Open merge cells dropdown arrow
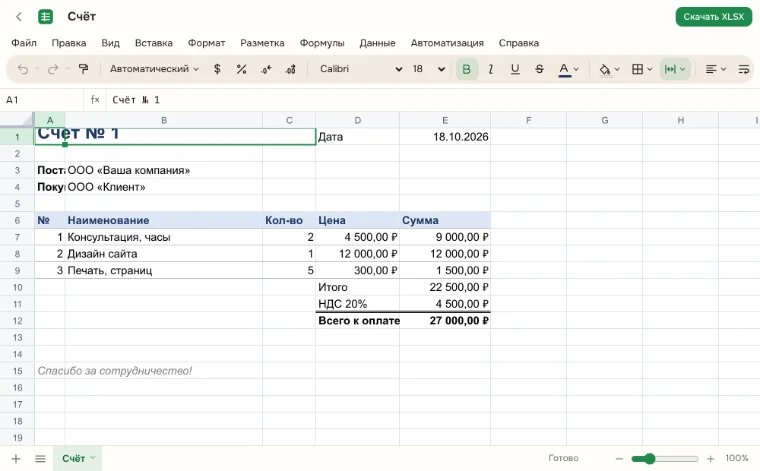The height and width of the screenshot is (471, 760). (x=682, y=69)
